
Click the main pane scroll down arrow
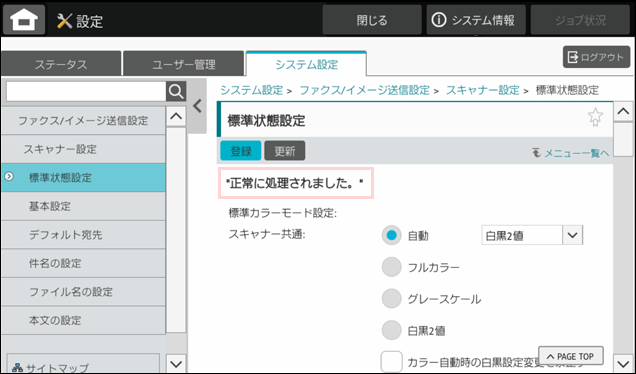[623, 363]
